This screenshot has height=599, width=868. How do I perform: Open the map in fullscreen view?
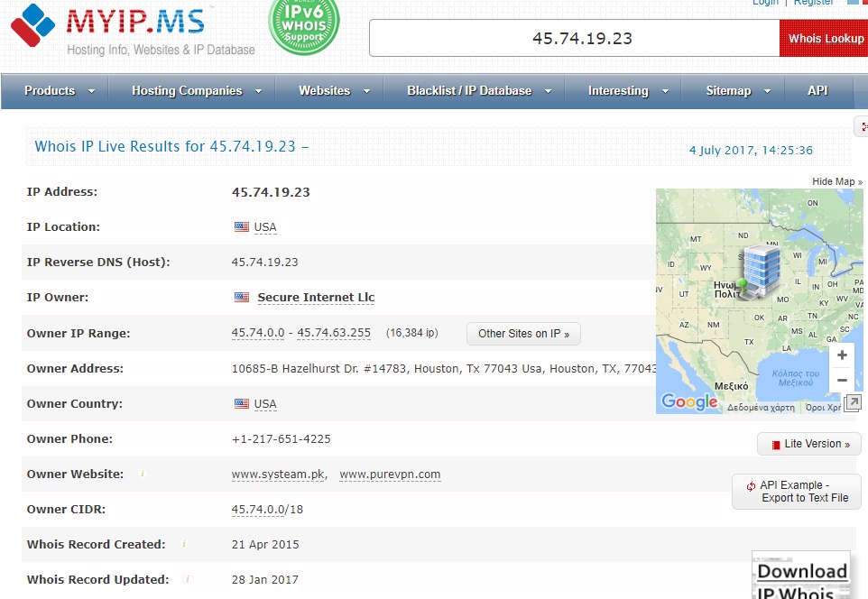[x=853, y=402]
